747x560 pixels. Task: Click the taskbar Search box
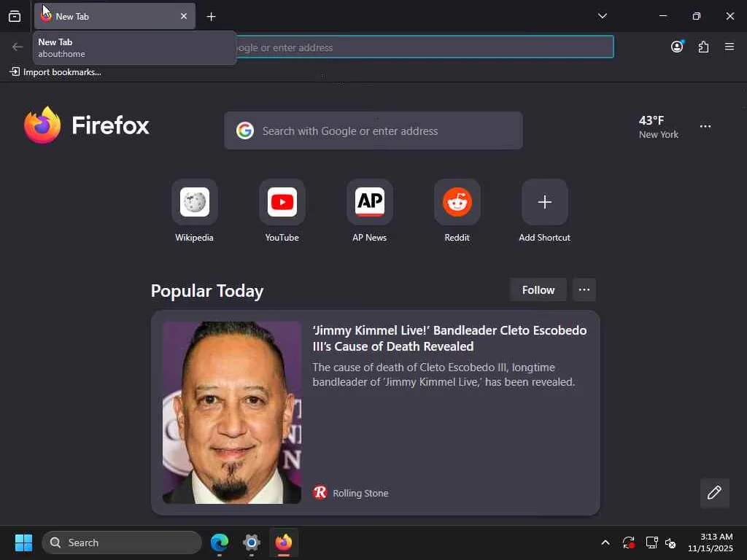(x=122, y=542)
